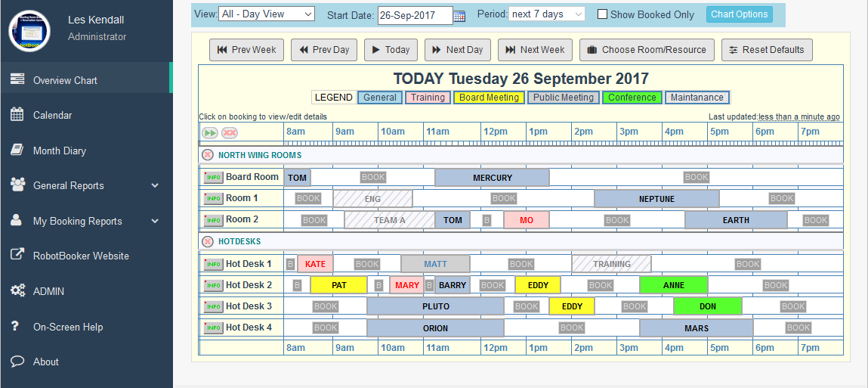Viewport: 868px width, 388px height.
Task: Open the ORION booking on Hot Desk 4
Action: coord(436,328)
